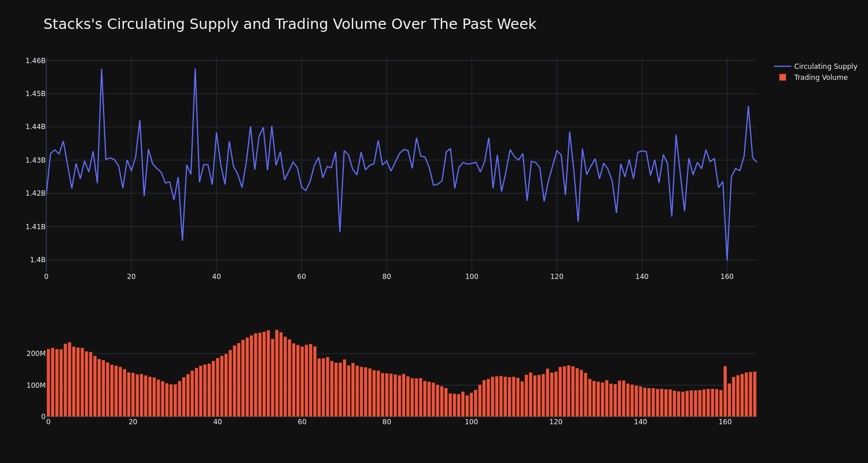This screenshot has width=868, height=463.
Task: Click the chart title text
Action: click(x=290, y=24)
